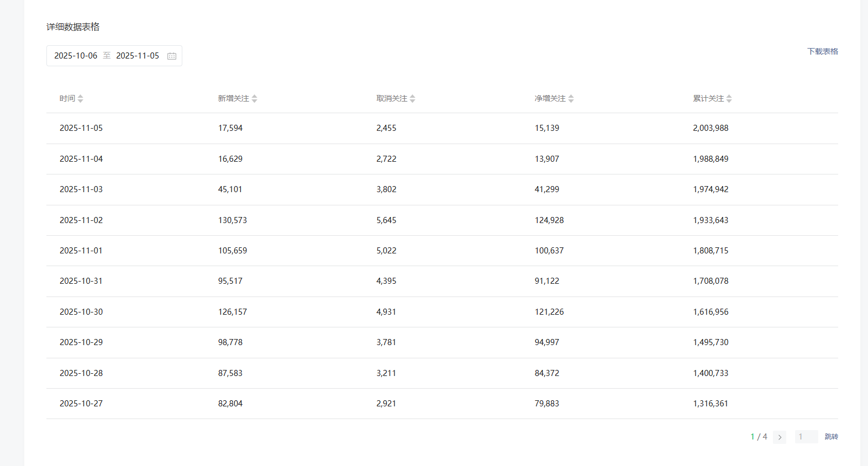Go to next page arrow

tap(780, 437)
